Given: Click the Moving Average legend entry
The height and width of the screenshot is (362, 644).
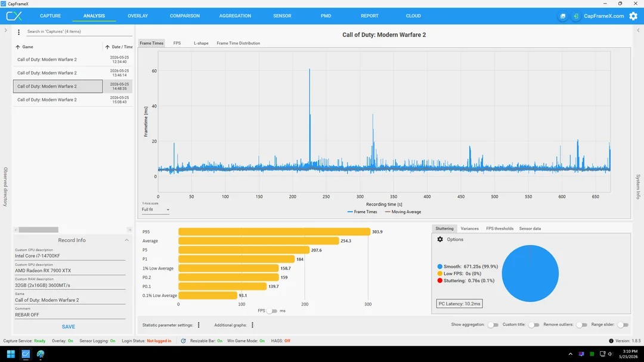Looking at the screenshot, I should [x=403, y=212].
